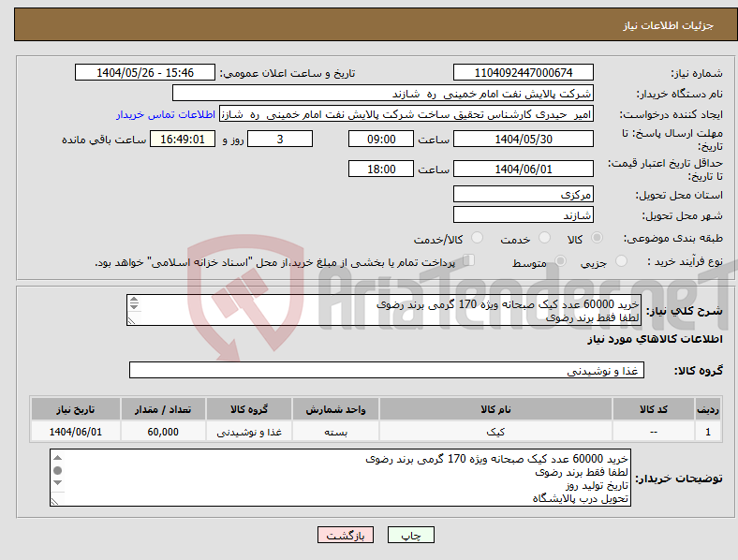
Task: Select the خدمت radio button
Action: click(x=544, y=238)
